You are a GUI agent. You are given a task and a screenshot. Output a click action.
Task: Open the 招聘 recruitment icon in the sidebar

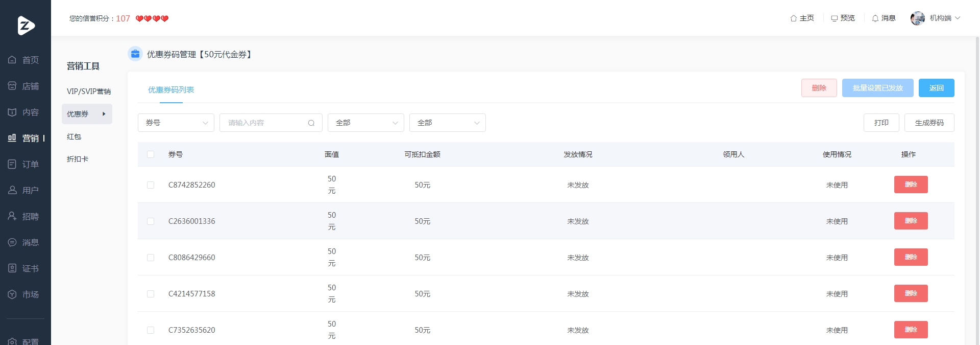[12, 216]
